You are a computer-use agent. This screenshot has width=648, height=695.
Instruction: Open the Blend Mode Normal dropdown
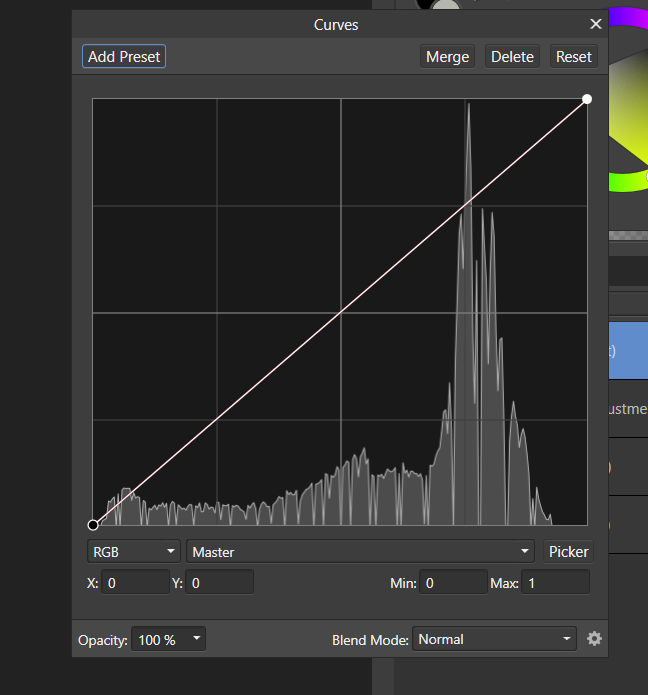click(x=494, y=639)
